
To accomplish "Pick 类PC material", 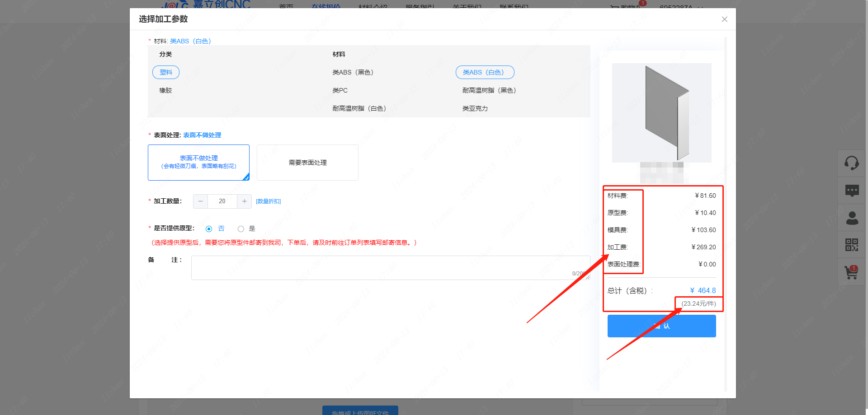I will tap(340, 90).
